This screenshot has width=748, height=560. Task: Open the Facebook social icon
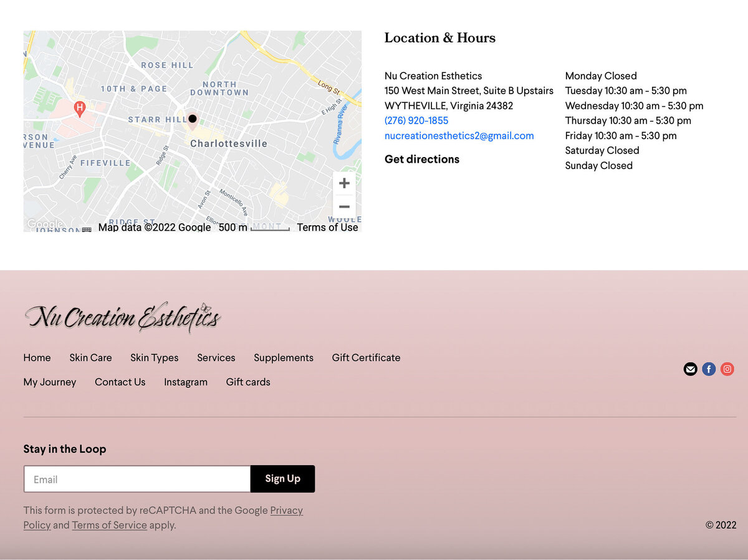709,369
